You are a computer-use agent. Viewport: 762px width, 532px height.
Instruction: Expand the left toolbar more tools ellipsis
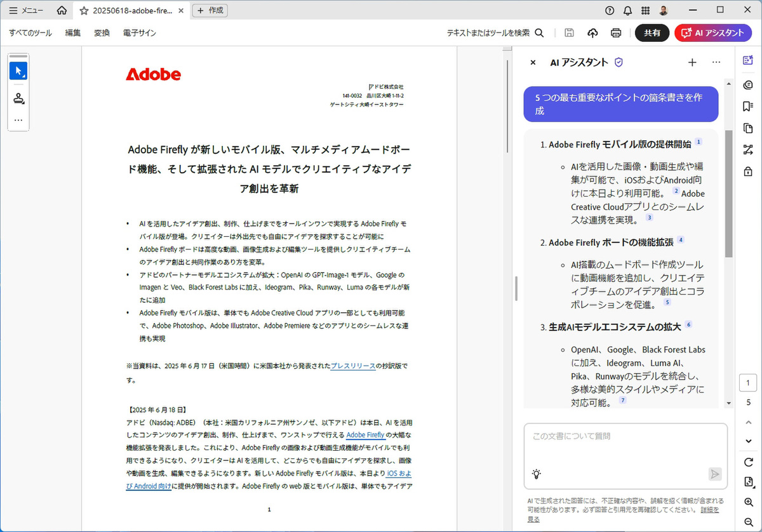(x=18, y=120)
